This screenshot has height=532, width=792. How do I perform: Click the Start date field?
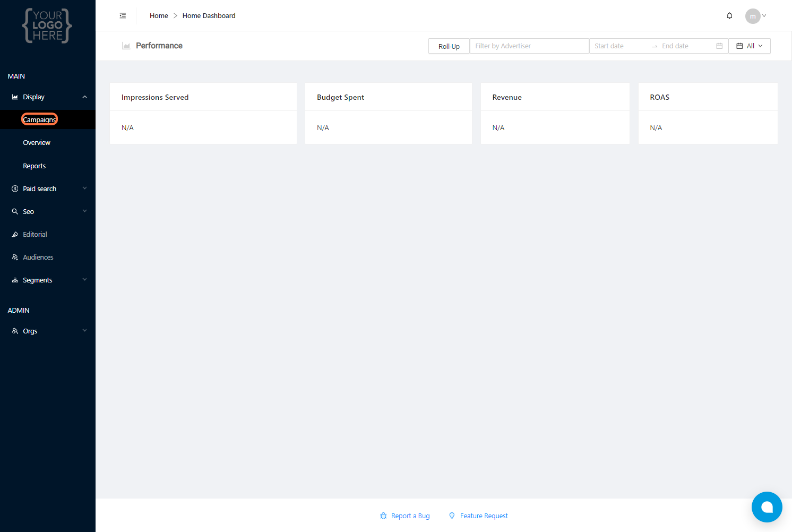pos(619,46)
